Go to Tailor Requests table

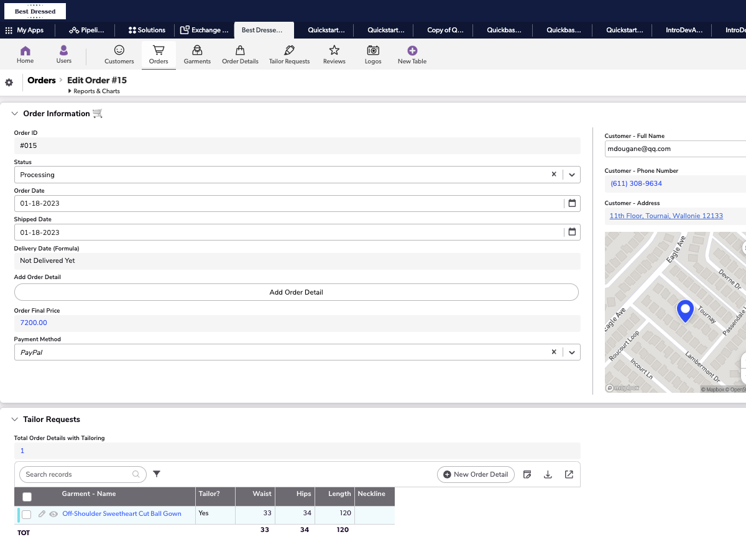point(289,54)
